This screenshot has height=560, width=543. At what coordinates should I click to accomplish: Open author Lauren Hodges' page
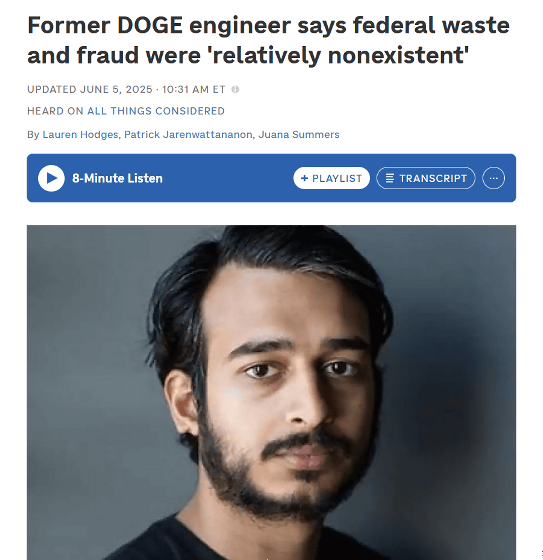tap(80, 135)
